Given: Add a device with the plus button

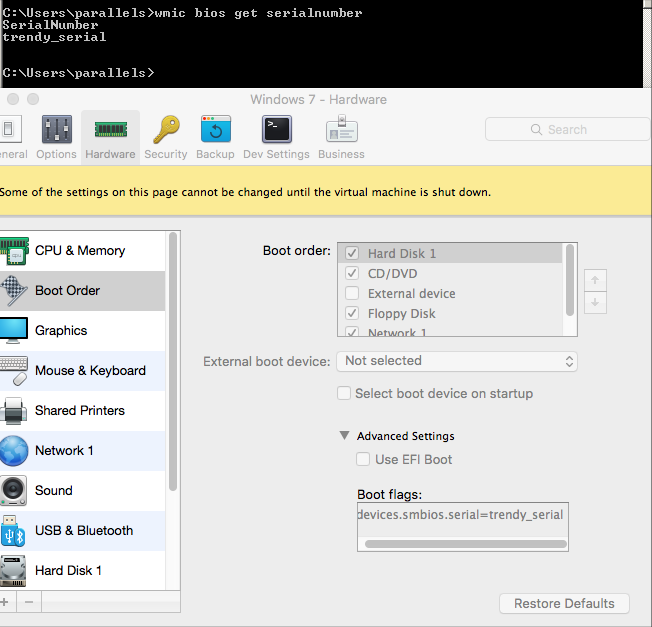Looking at the screenshot, I should click(5, 602).
